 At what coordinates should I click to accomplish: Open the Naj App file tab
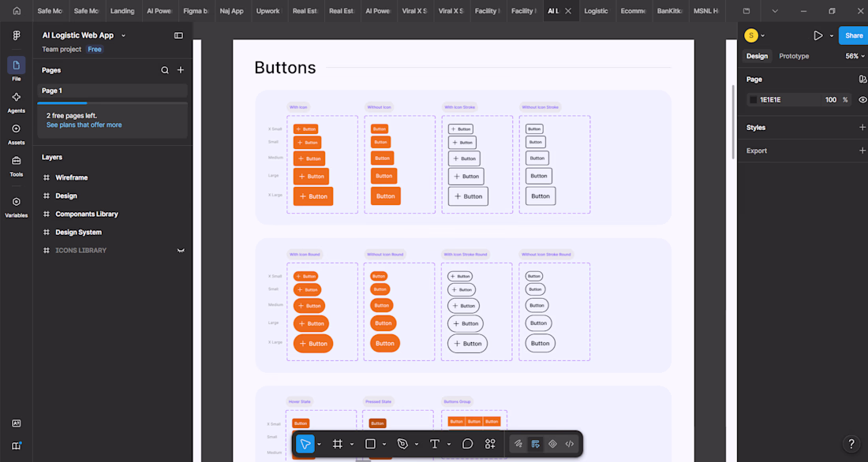pos(231,10)
